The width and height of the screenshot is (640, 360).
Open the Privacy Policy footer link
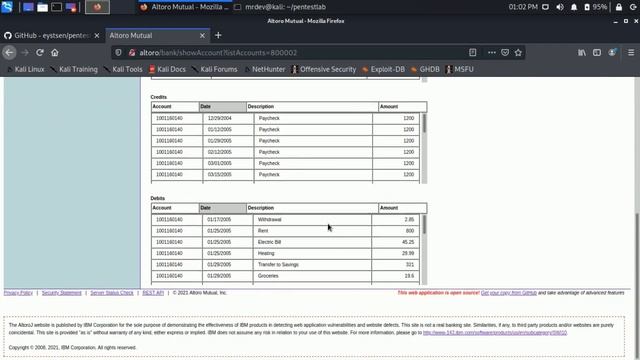coord(18,293)
